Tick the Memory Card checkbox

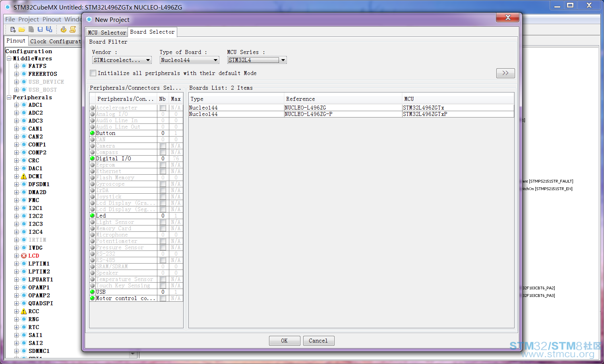[x=163, y=229]
